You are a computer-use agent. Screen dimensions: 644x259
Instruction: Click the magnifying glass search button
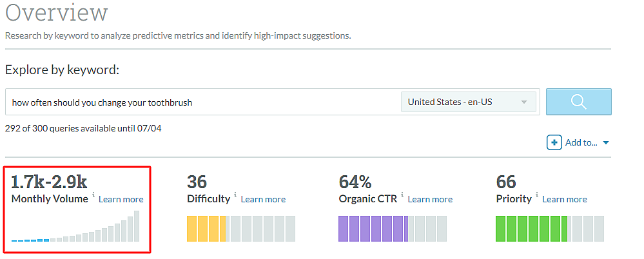point(578,102)
